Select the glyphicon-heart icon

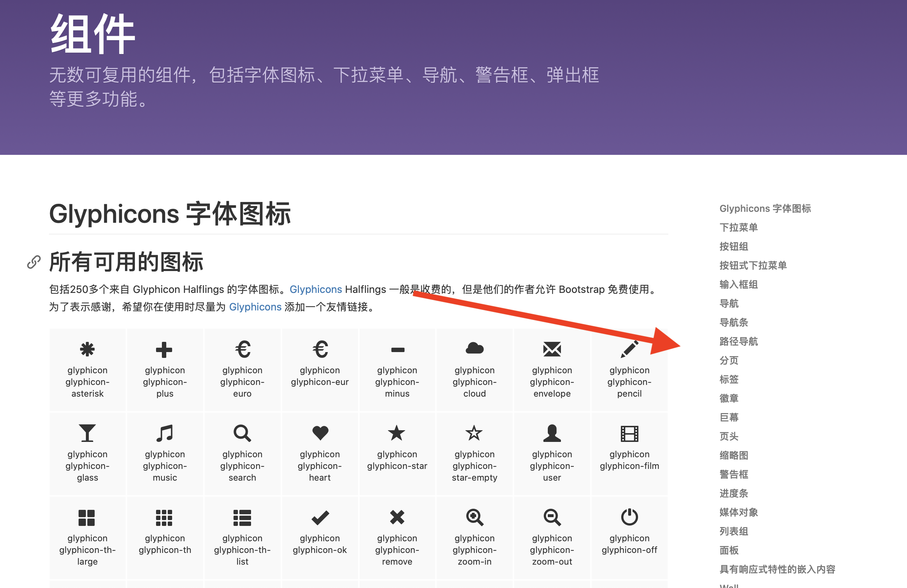(320, 433)
